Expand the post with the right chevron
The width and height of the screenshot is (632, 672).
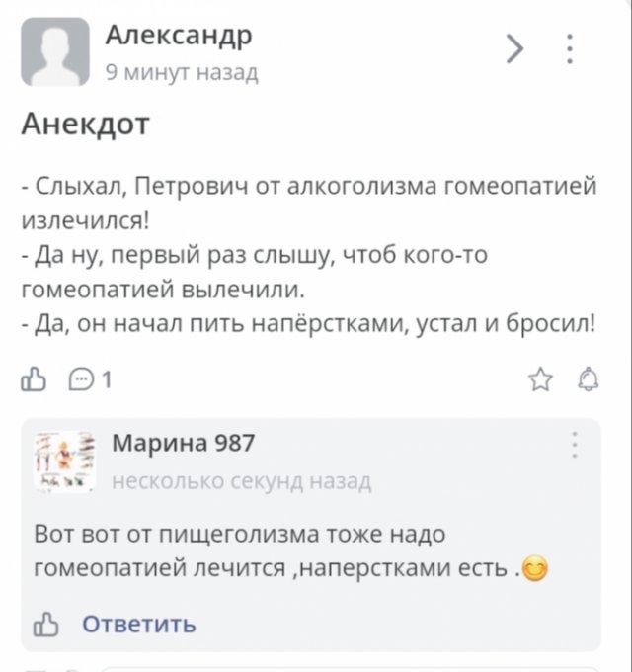click(514, 47)
